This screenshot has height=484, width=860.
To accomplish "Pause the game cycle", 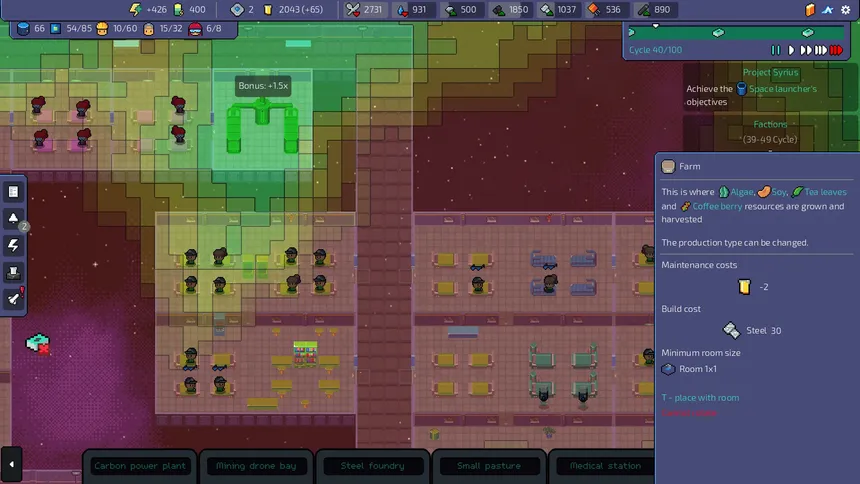I will click(x=776, y=50).
